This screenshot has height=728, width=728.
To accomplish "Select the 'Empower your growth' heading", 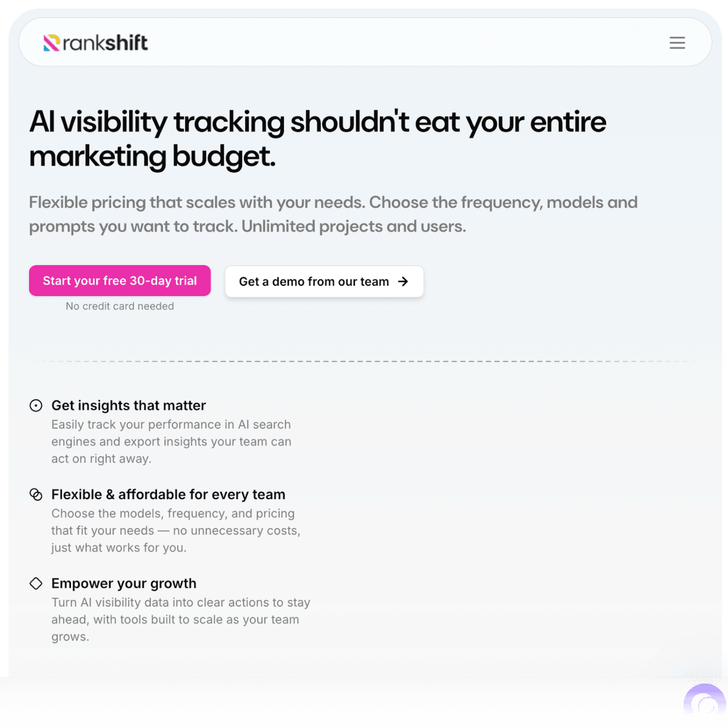I will 124,583.
